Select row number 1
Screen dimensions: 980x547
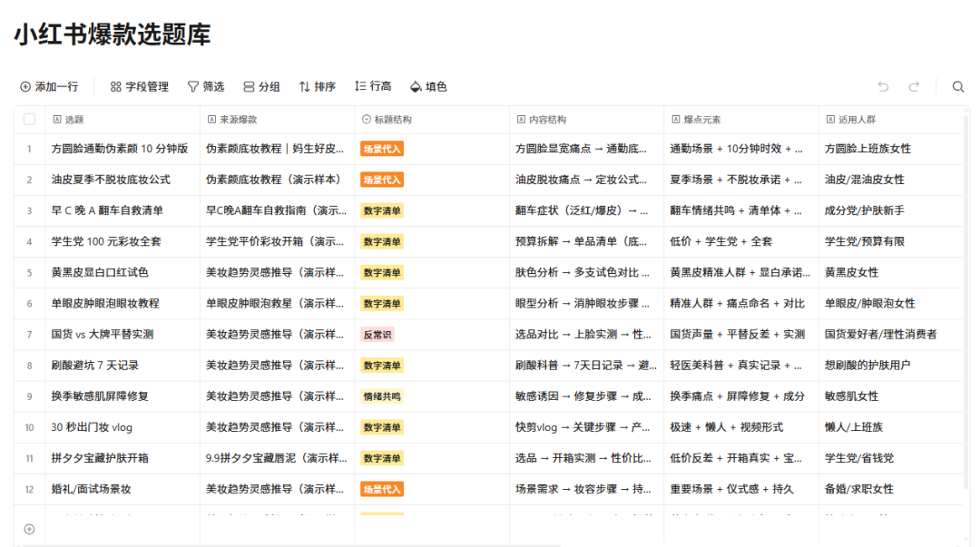pyautogui.click(x=29, y=149)
